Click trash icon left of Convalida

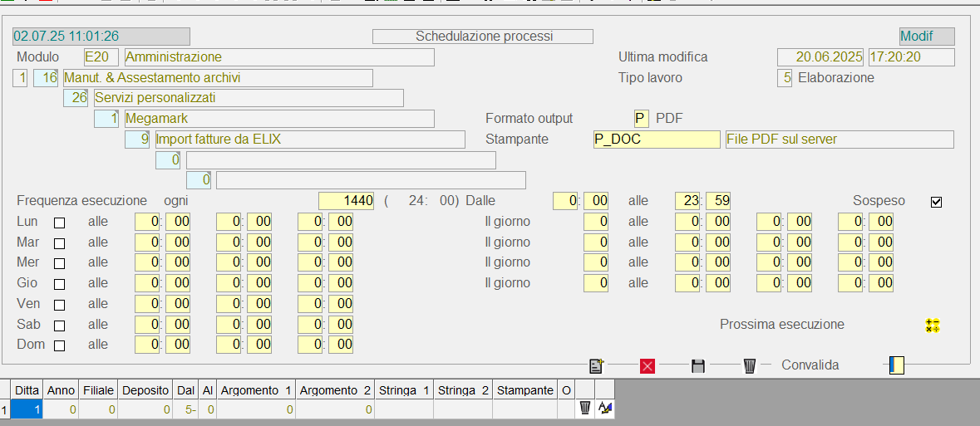(750, 365)
